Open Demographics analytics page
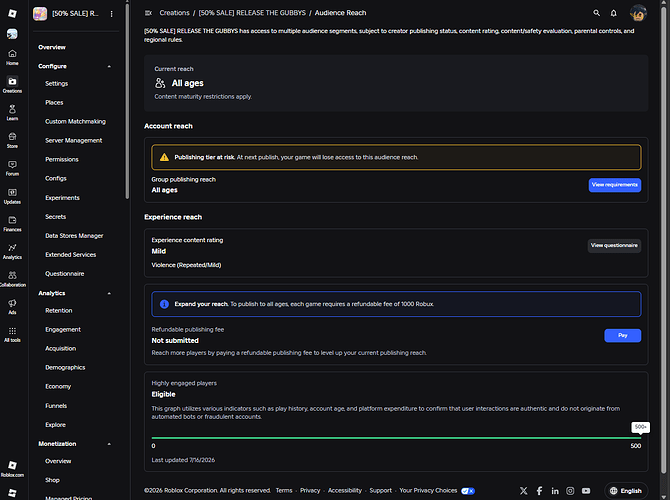The image size is (670, 500). pyautogui.click(x=65, y=368)
